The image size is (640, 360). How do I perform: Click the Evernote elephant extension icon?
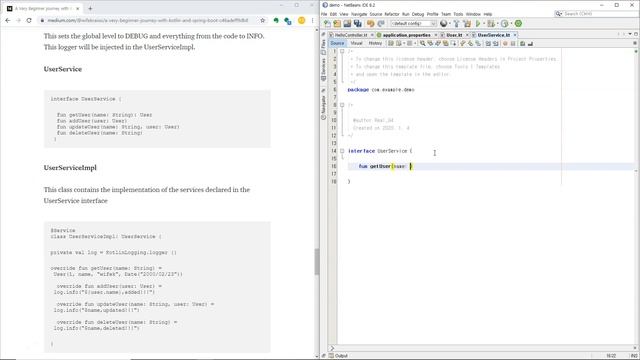(276, 20)
